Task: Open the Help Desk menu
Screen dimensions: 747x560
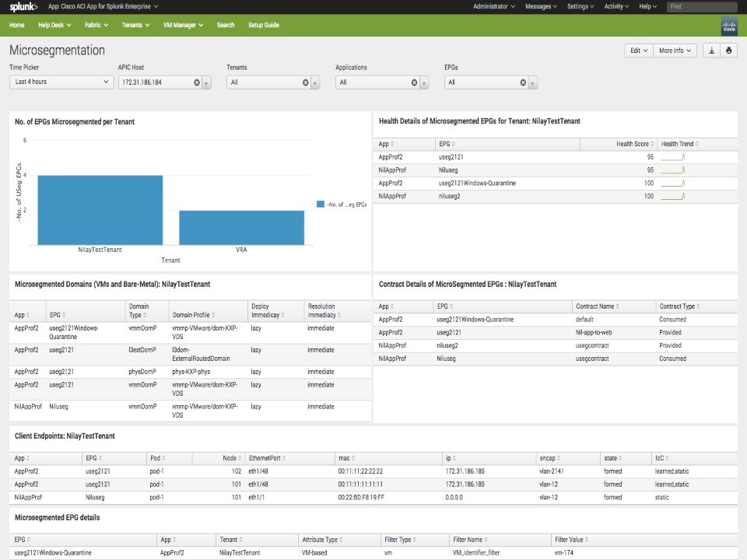Action: 54,25
